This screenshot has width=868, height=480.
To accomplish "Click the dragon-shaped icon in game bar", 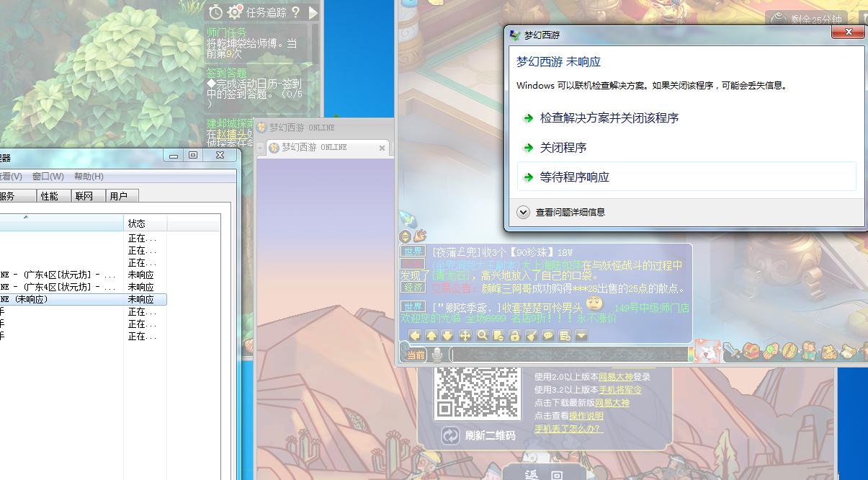I will pyautogui.click(x=828, y=351).
